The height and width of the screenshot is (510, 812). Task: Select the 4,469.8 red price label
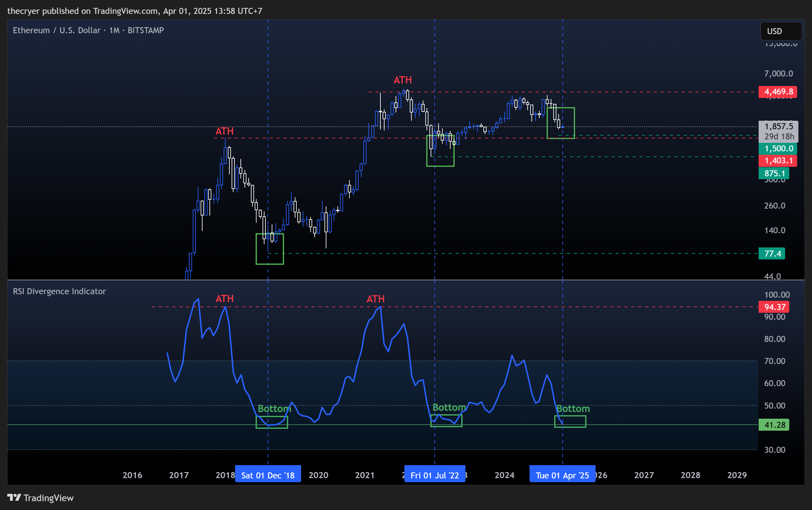point(778,92)
